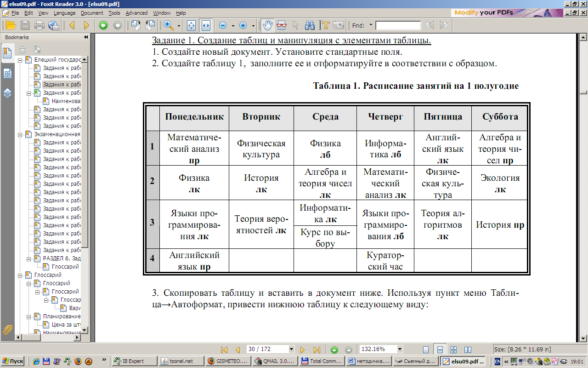
Task: Select the Select Text tool
Action: 325,25
